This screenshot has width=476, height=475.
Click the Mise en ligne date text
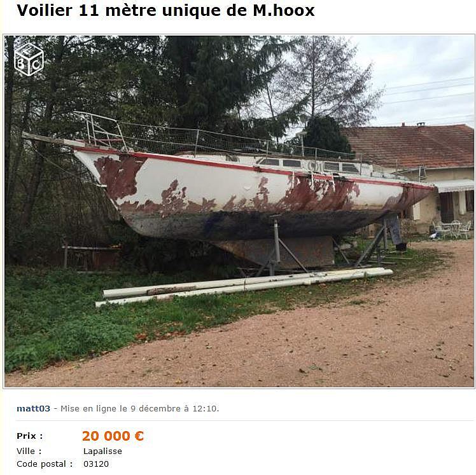[139, 409]
